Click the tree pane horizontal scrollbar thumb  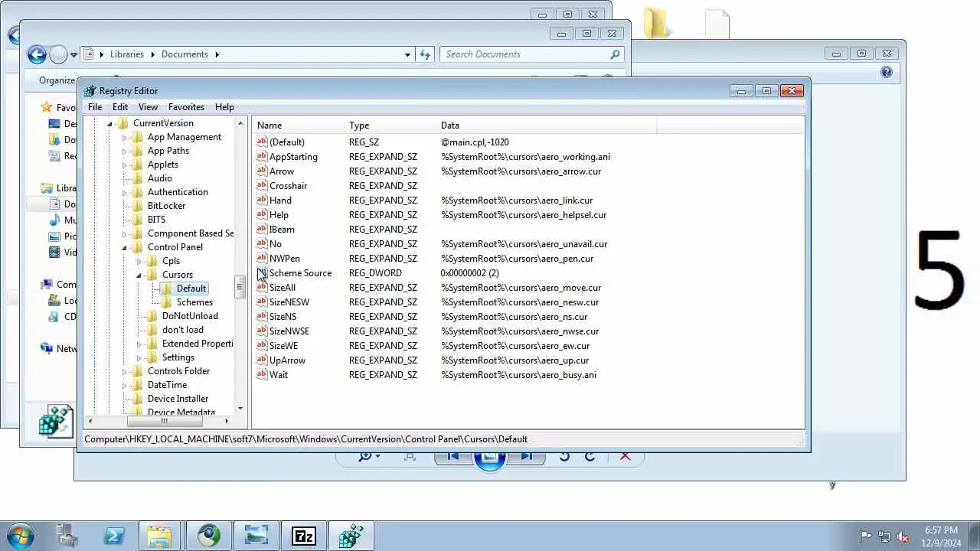click(165, 421)
